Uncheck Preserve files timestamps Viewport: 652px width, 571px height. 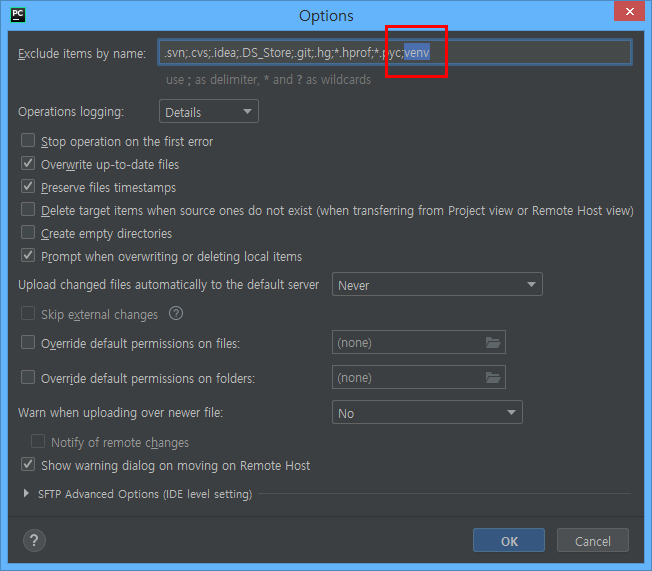28,186
